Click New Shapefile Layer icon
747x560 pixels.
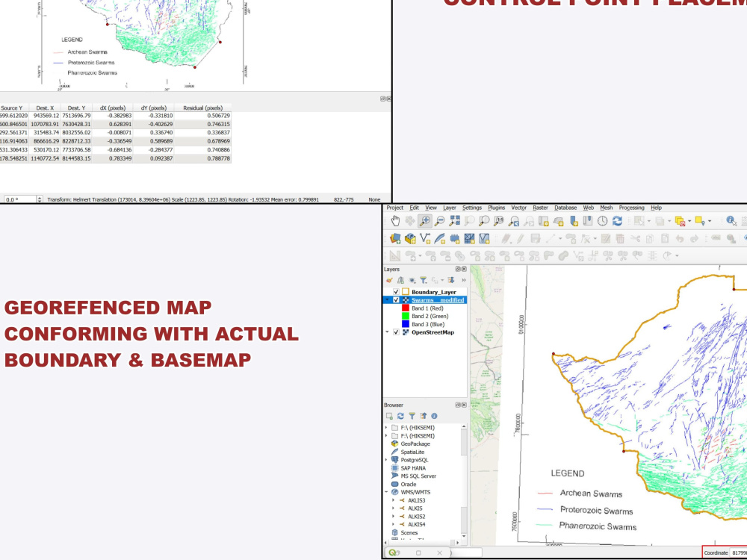tap(425, 239)
